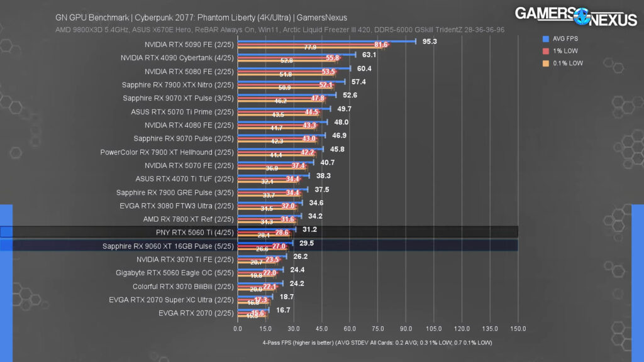644x362 pixels.
Task: Click the 60.4 average FPS value
Action: click(364, 69)
